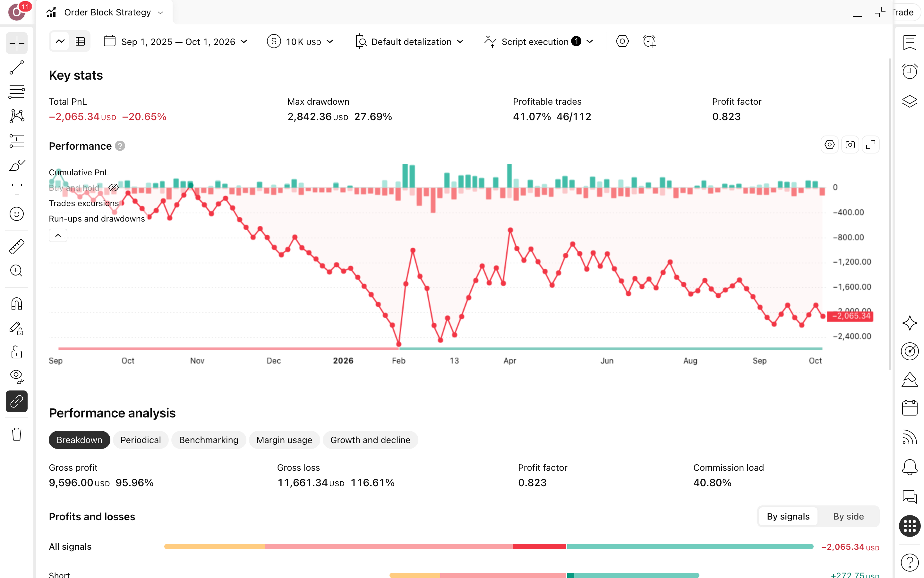
Task: Open the notifications bell panel
Action: [x=910, y=467]
